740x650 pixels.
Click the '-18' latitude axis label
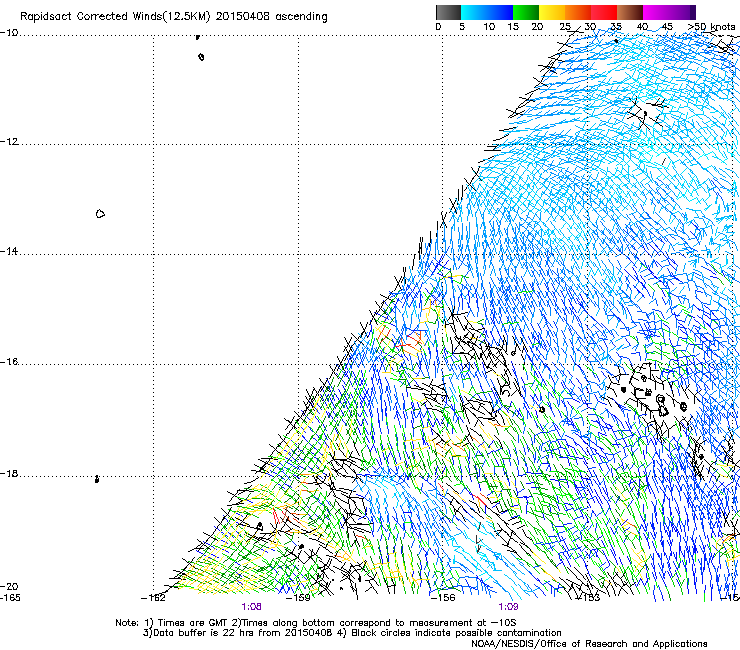[9, 473]
